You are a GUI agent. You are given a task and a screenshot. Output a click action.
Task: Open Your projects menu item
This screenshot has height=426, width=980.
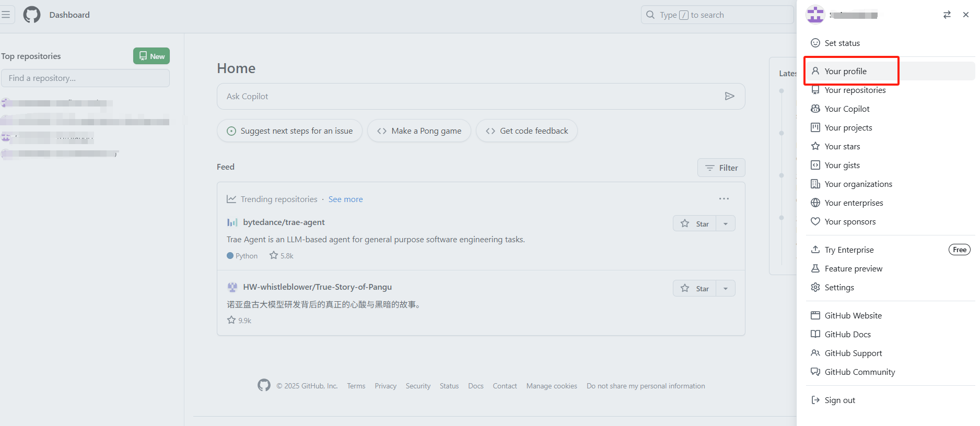[891, 127]
